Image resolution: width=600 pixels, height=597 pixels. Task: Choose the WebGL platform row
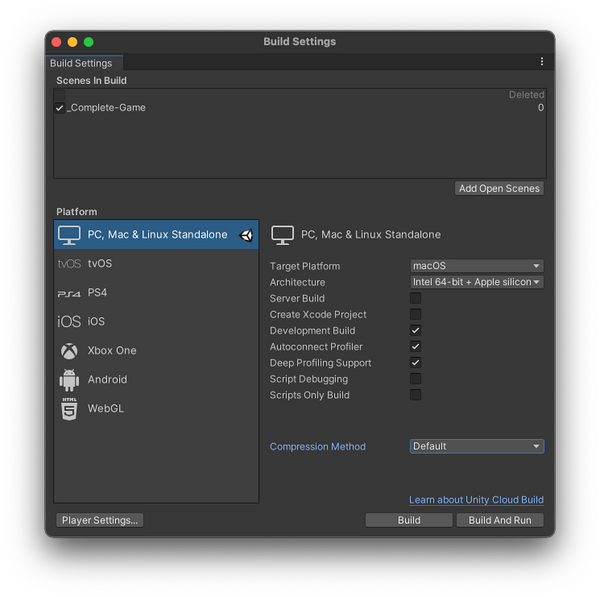click(156, 409)
